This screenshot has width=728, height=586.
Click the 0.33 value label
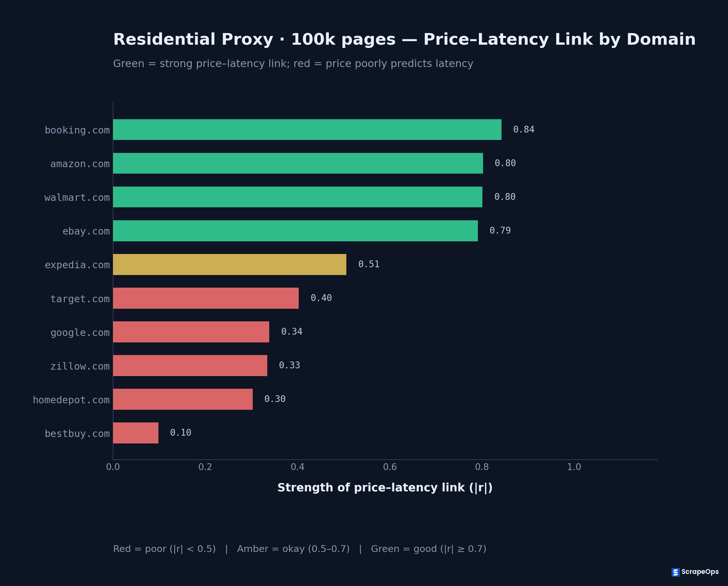(x=289, y=366)
